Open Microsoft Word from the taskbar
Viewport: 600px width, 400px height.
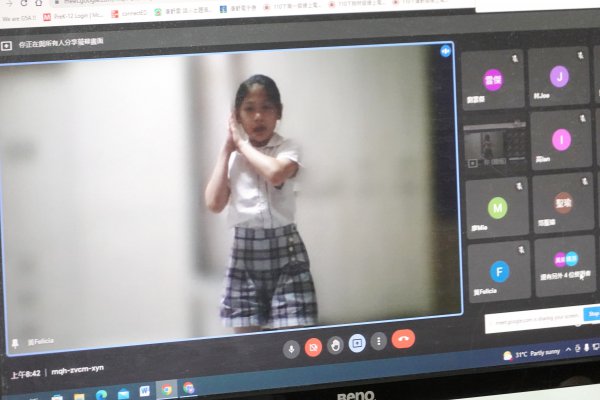click(x=144, y=392)
